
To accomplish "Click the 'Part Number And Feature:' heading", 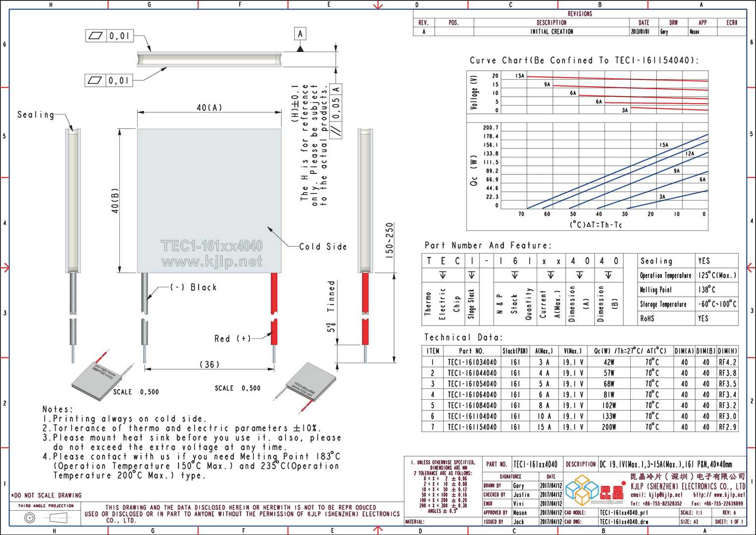I will coord(488,245).
